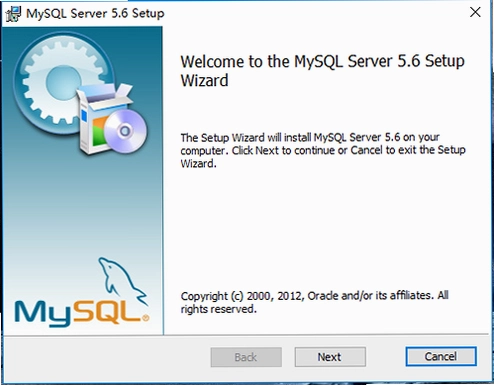Click the setup description paragraph

pyautogui.click(x=323, y=150)
